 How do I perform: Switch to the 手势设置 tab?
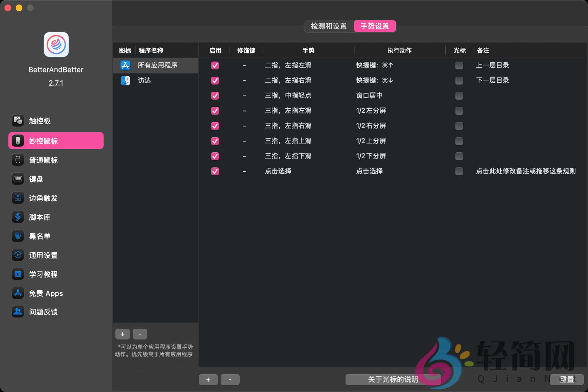click(375, 26)
